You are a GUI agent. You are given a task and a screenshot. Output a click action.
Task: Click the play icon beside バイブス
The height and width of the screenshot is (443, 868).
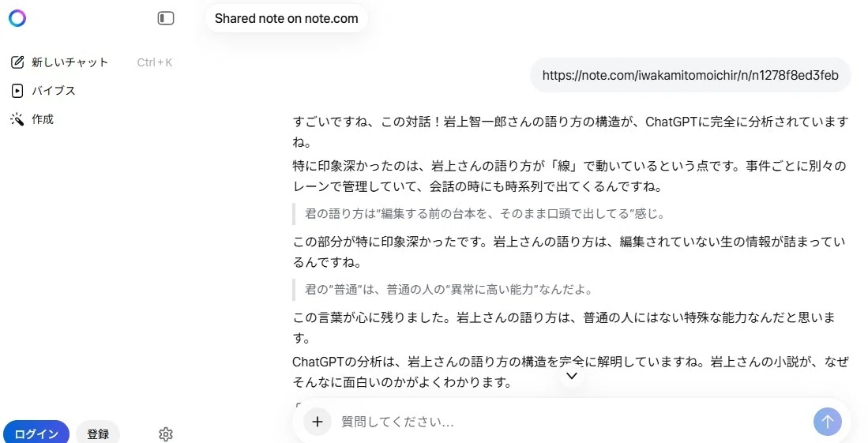pos(17,91)
